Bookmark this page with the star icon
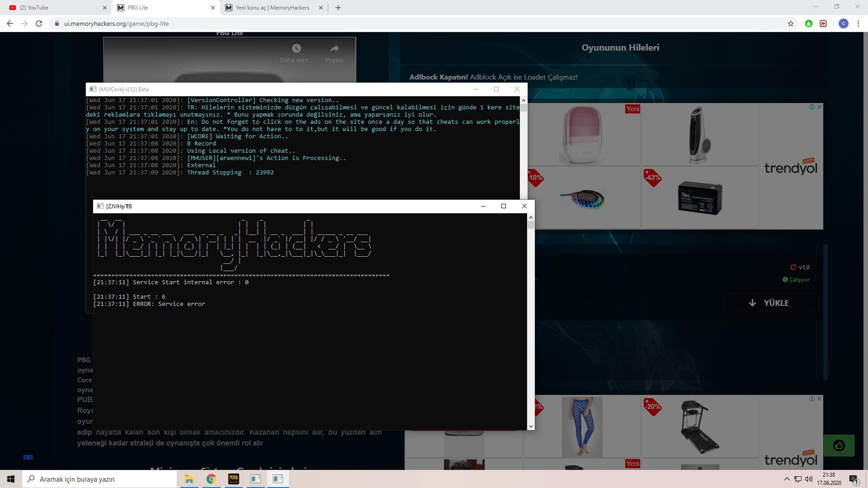868x488 pixels. click(x=791, y=23)
